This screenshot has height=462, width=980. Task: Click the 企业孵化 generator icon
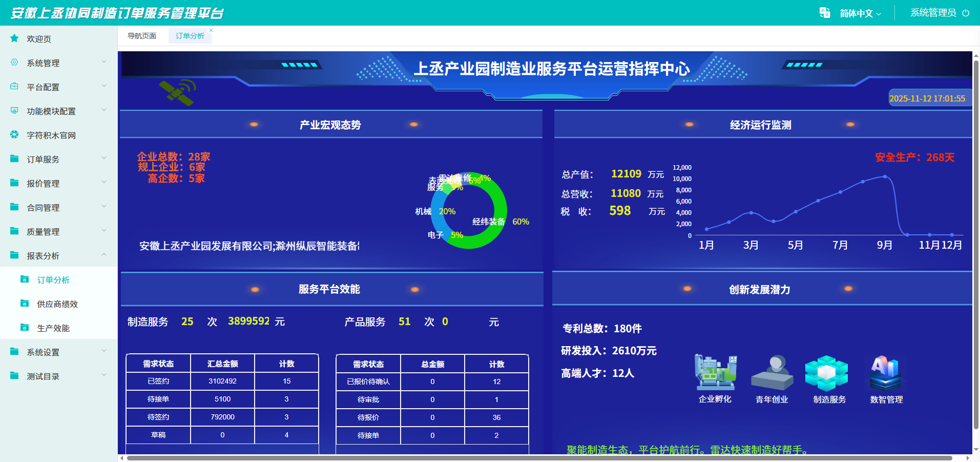coord(715,372)
